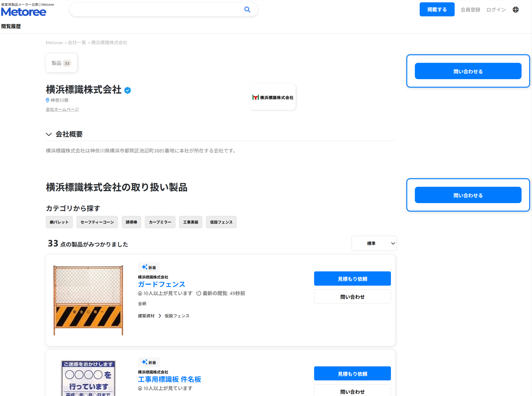Click the verified badge beside company name
This screenshot has width=532, height=396.
click(128, 90)
